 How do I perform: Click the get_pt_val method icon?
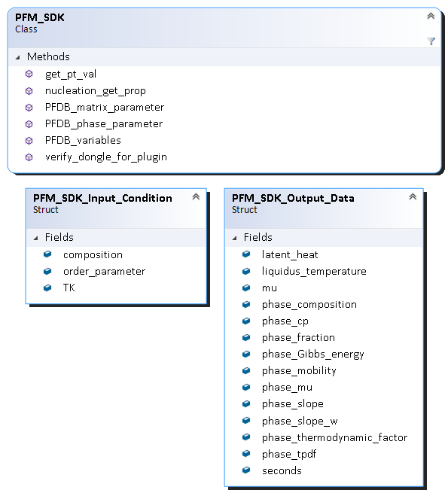pyautogui.click(x=29, y=75)
